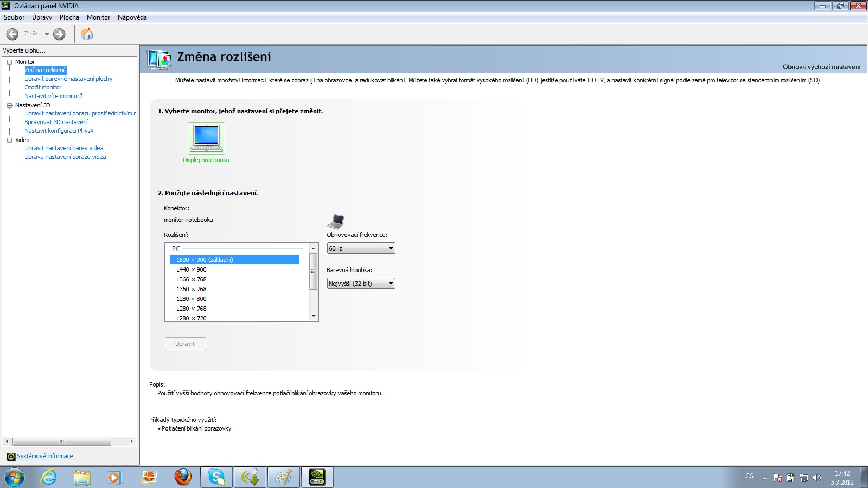Screen dimensions: 868x488
Task: Open the Nápověda menu
Action: point(132,17)
